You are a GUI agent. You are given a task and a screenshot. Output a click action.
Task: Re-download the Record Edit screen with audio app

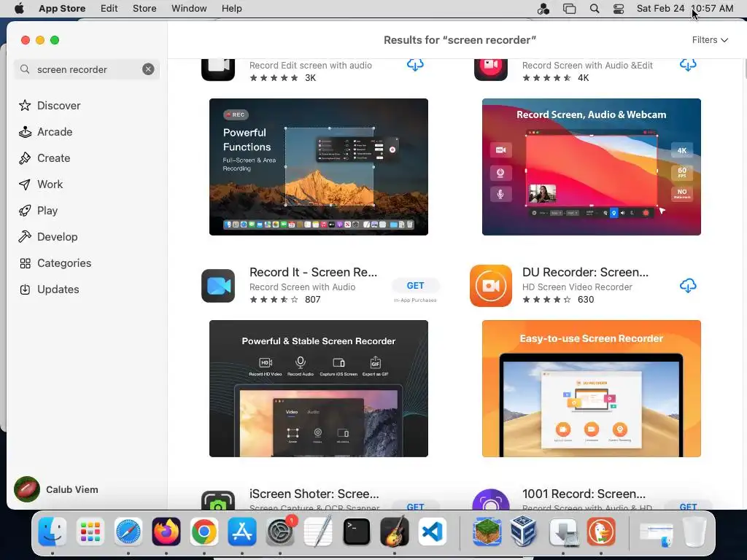click(x=415, y=64)
